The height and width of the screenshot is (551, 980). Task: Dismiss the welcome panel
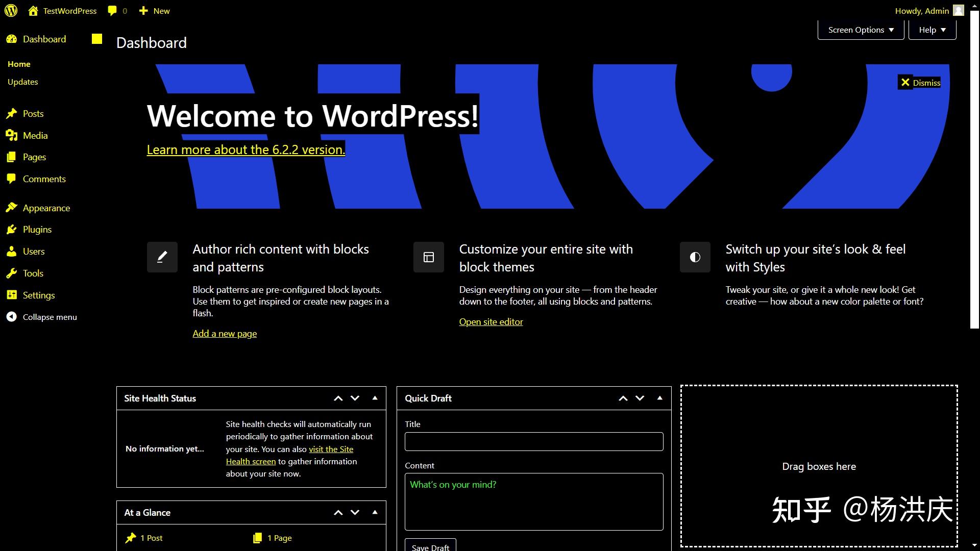click(920, 83)
